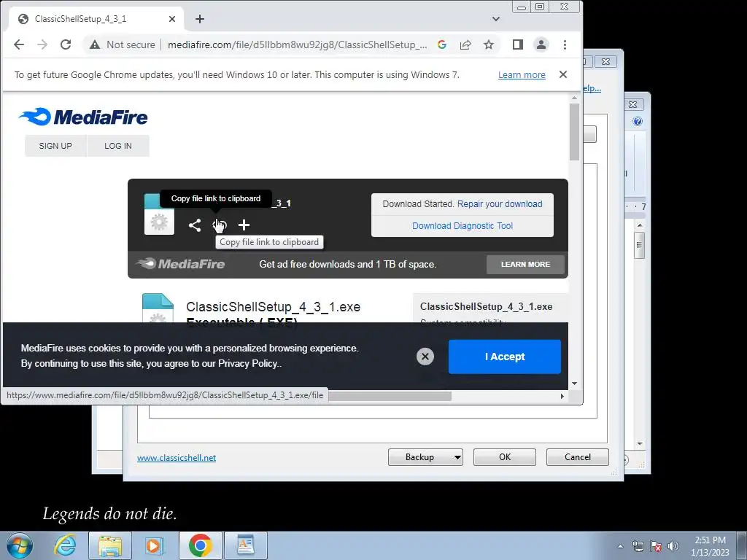
Task: Click the forward navigation arrow
Action: 42,44
